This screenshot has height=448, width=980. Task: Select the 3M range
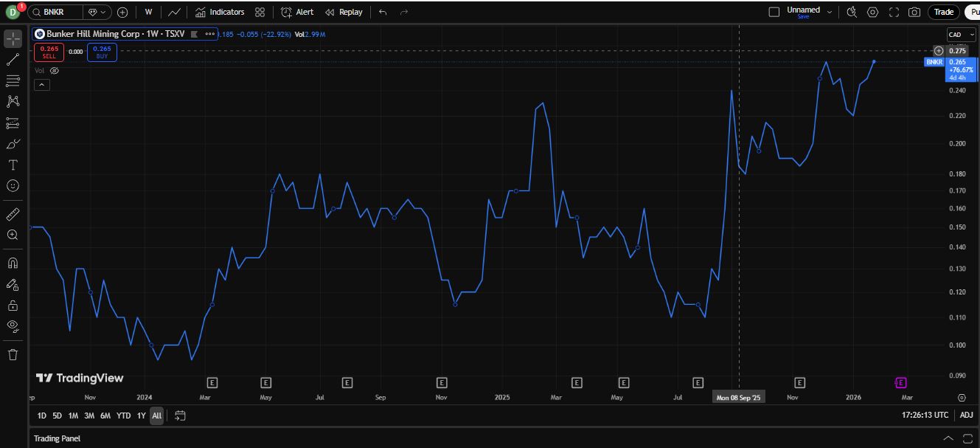(89, 416)
